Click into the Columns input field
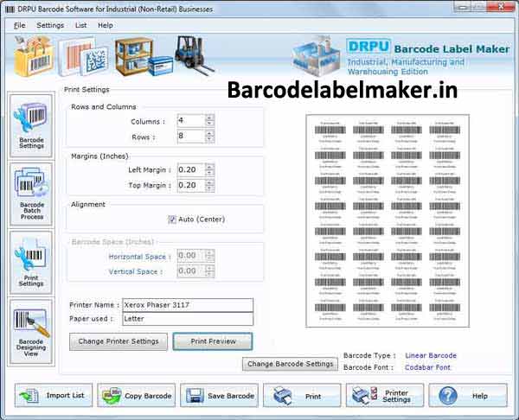Screen dimensions: 519x420 [191, 121]
